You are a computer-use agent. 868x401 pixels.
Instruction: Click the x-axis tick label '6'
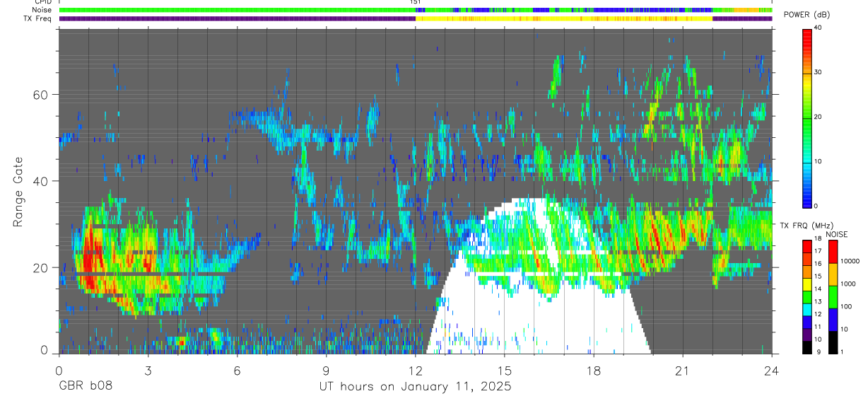click(237, 371)
